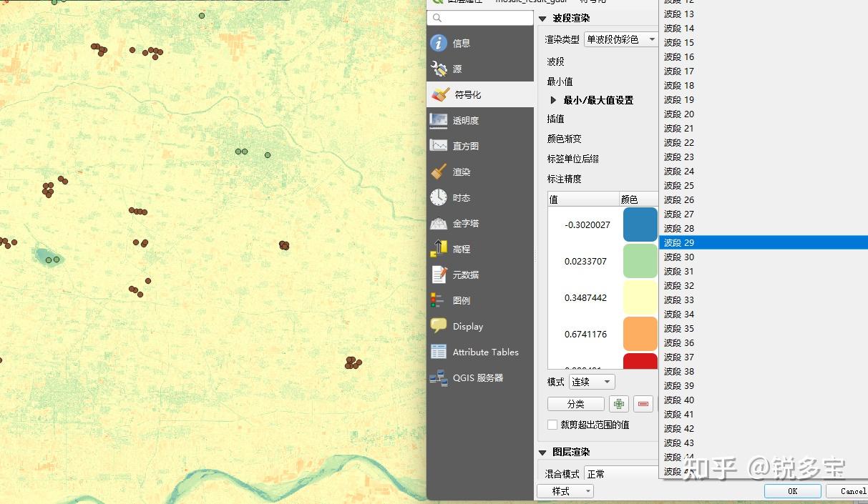
Task: Click the 符号化 paintbrush icon
Action: tap(442, 94)
